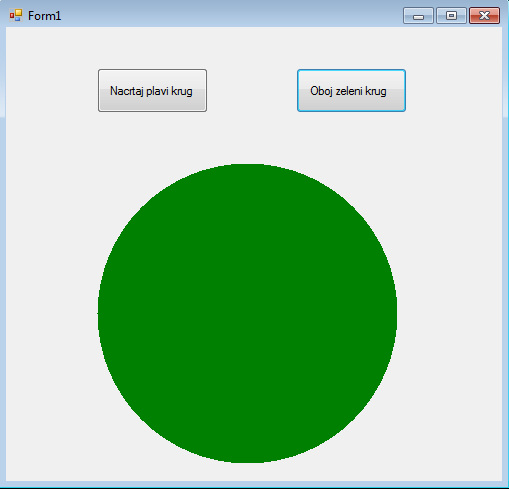Click the green filled circle
This screenshot has width=509, height=489.
pyautogui.click(x=247, y=313)
